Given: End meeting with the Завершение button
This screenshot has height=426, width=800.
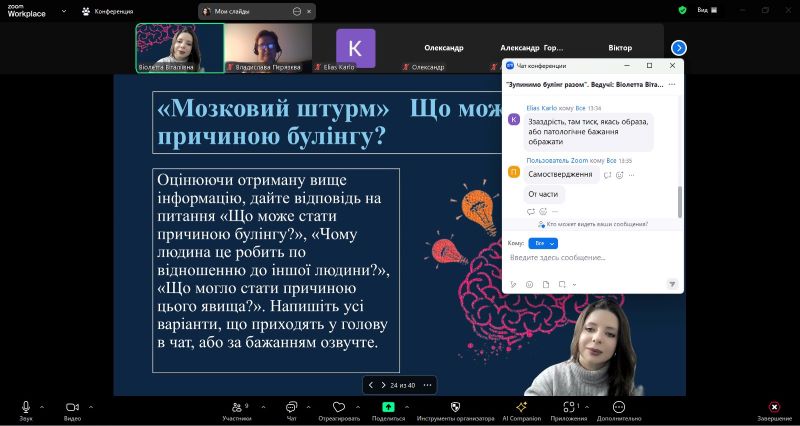Looking at the screenshot, I should coord(774,410).
